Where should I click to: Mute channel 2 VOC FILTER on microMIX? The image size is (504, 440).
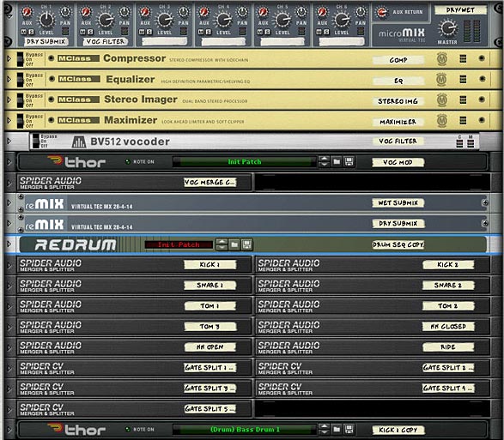[83, 32]
